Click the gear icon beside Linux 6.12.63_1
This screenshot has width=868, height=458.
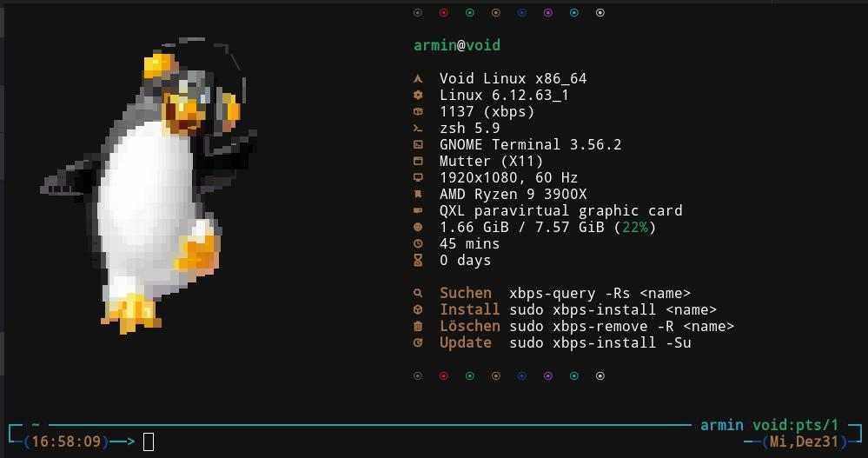pos(418,95)
